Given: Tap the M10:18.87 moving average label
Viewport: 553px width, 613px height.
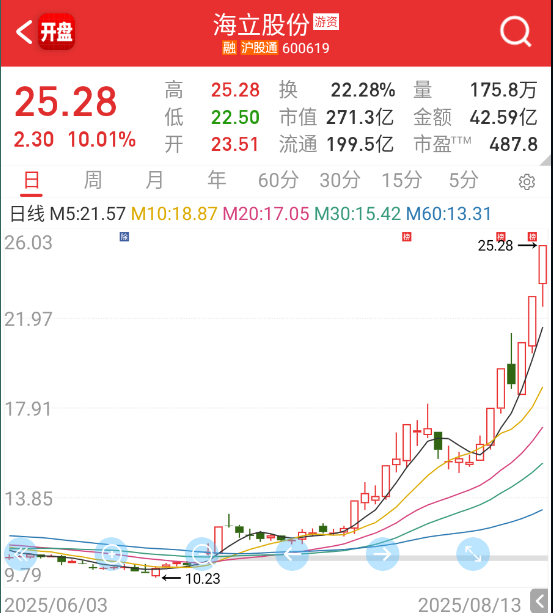Looking at the screenshot, I should tap(174, 214).
